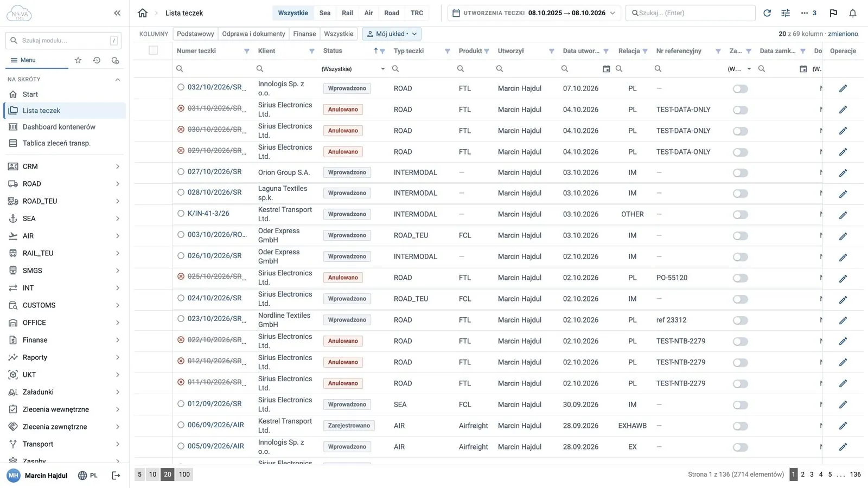This screenshot has height=488, width=868.
Task: Open Dashboard kontenerów in sidebar
Action: click(x=65, y=127)
